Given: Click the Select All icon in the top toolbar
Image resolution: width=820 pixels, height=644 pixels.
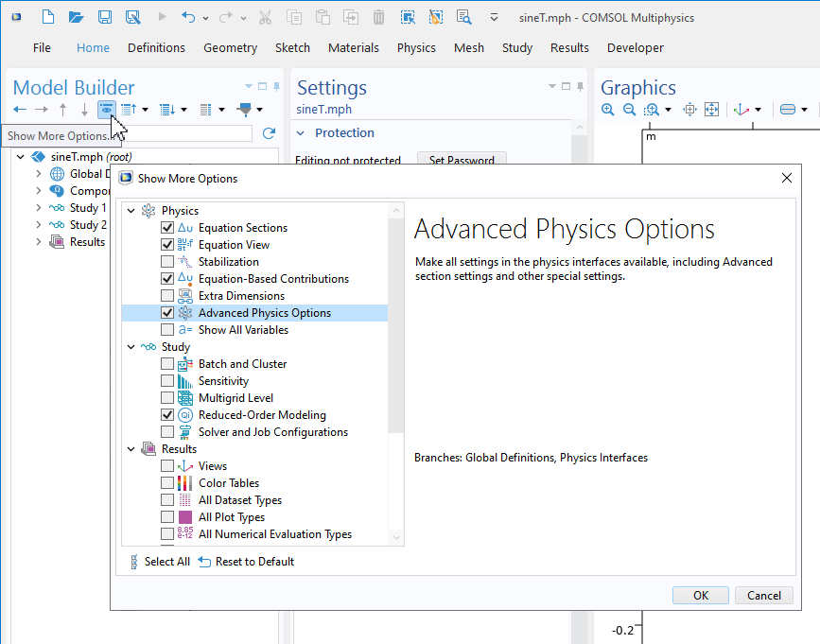Looking at the screenshot, I should 408,17.
